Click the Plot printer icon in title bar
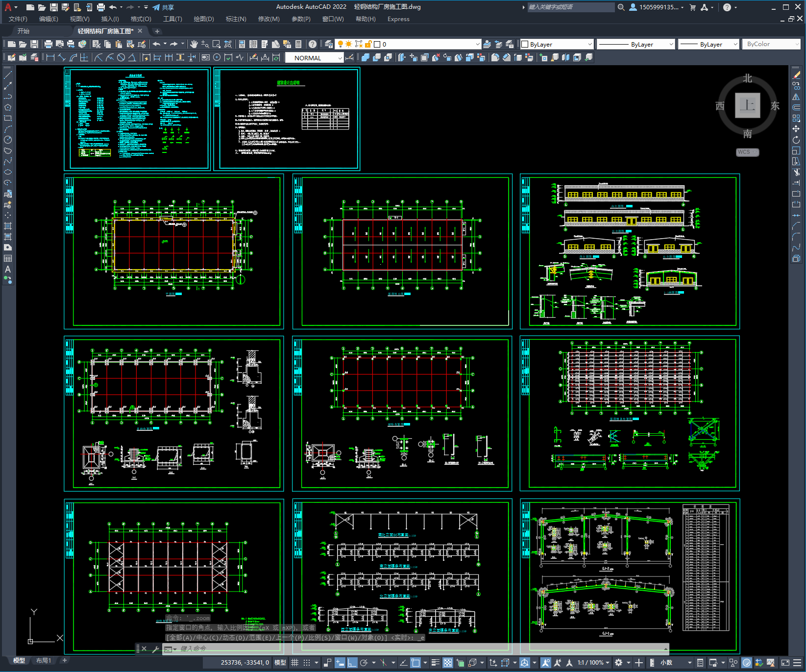 click(101, 7)
